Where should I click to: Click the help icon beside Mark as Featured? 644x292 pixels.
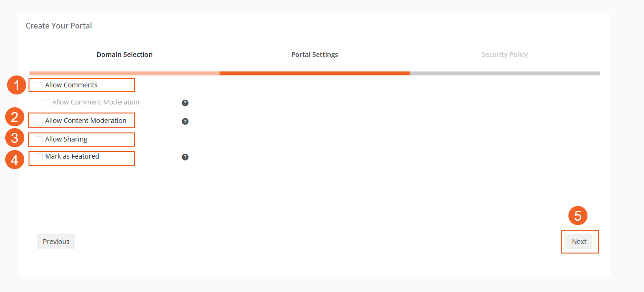[185, 157]
